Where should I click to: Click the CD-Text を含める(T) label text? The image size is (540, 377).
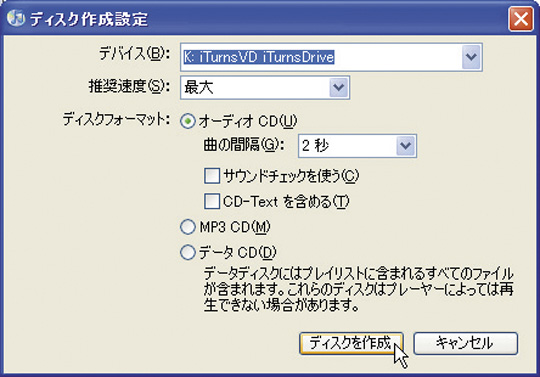point(286,201)
